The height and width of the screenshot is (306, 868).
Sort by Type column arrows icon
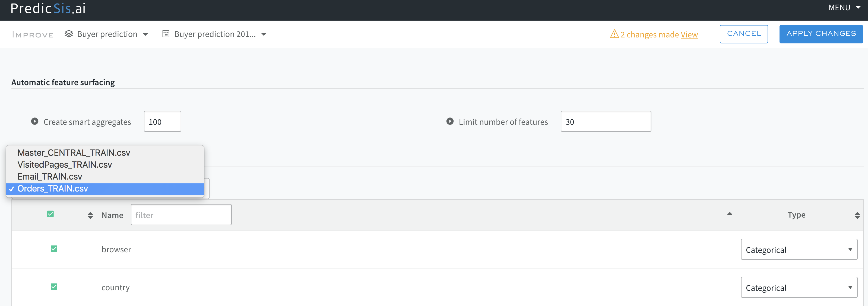(x=857, y=215)
